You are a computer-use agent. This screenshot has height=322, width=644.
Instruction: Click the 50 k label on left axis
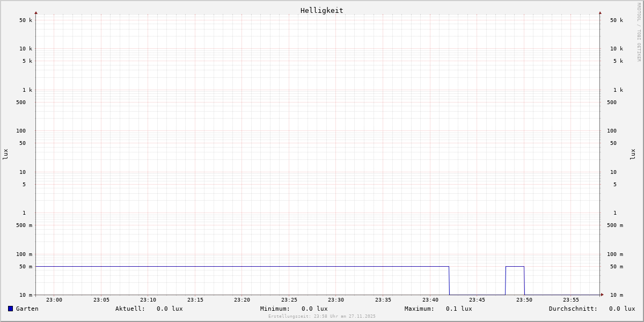[x=26, y=20]
